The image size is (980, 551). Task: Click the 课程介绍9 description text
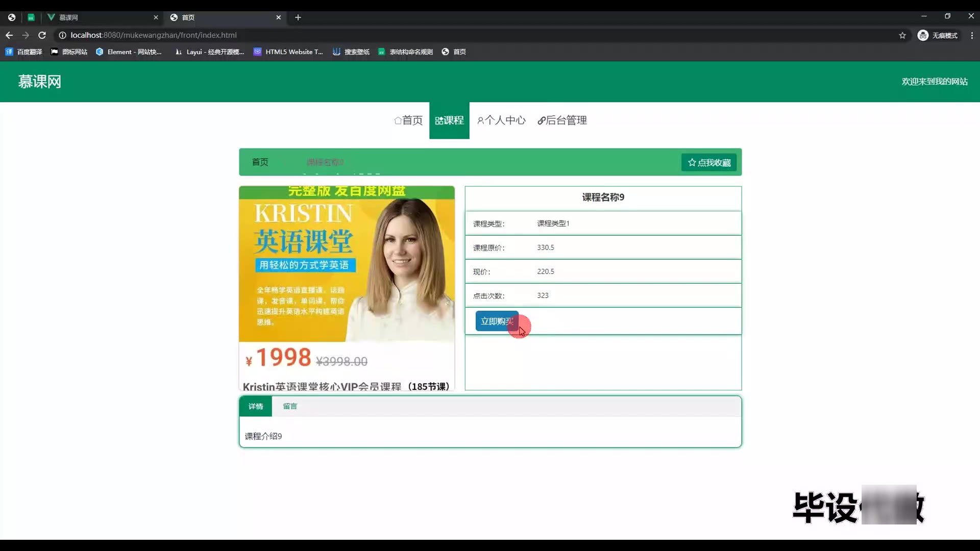[263, 436]
